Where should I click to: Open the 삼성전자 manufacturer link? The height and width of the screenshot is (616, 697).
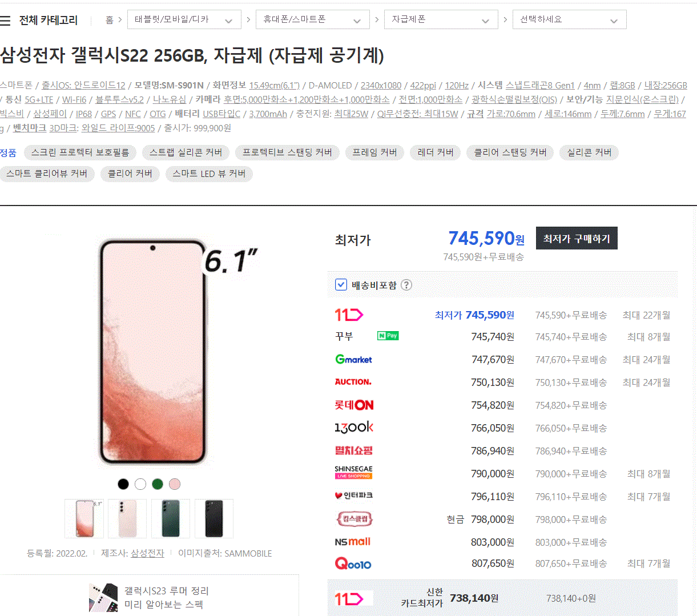point(147,553)
